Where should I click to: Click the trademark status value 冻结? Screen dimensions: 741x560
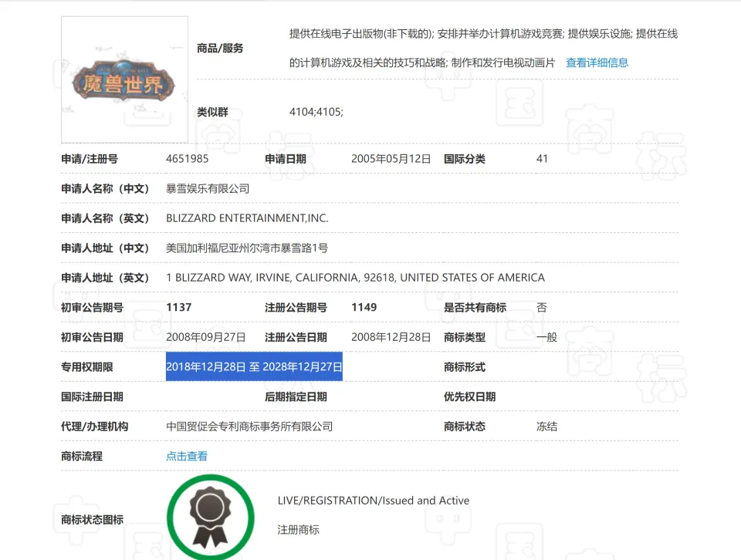pyautogui.click(x=546, y=426)
